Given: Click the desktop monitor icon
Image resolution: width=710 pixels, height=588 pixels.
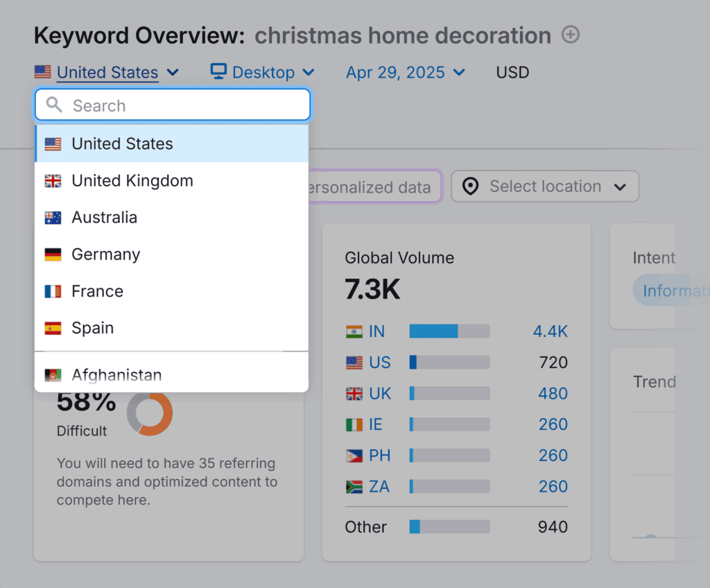Looking at the screenshot, I should click(218, 71).
